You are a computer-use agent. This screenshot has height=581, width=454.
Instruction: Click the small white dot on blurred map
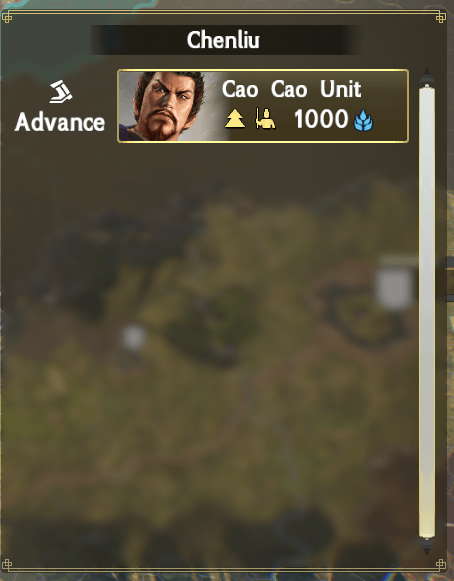[133, 337]
